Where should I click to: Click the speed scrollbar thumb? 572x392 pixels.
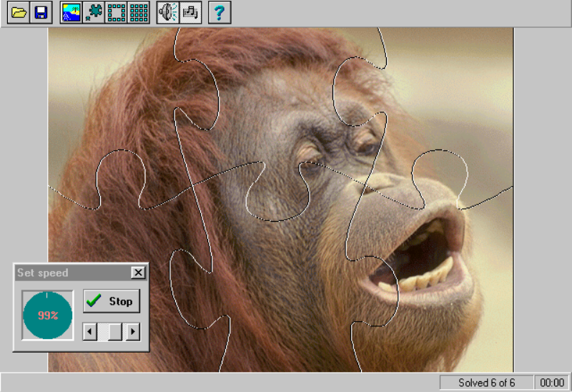115,331
